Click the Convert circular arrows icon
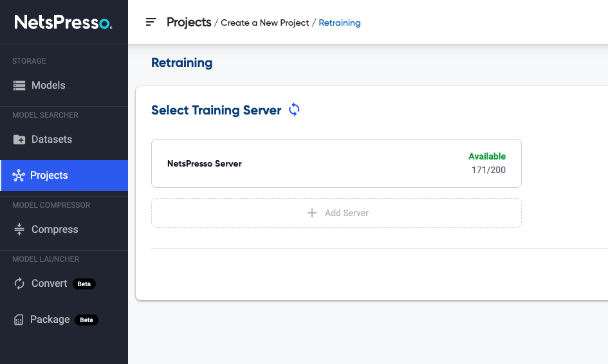The image size is (608, 364). pos(19,284)
